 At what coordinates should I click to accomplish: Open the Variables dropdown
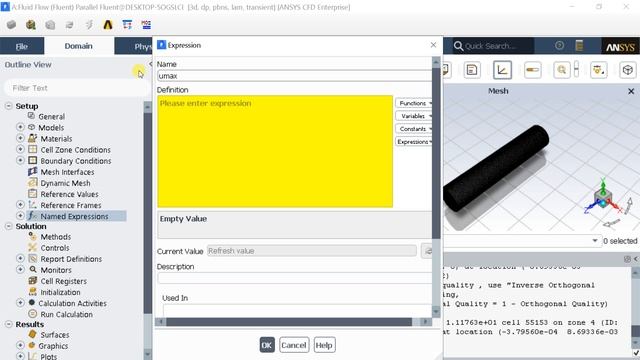point(413,116)
